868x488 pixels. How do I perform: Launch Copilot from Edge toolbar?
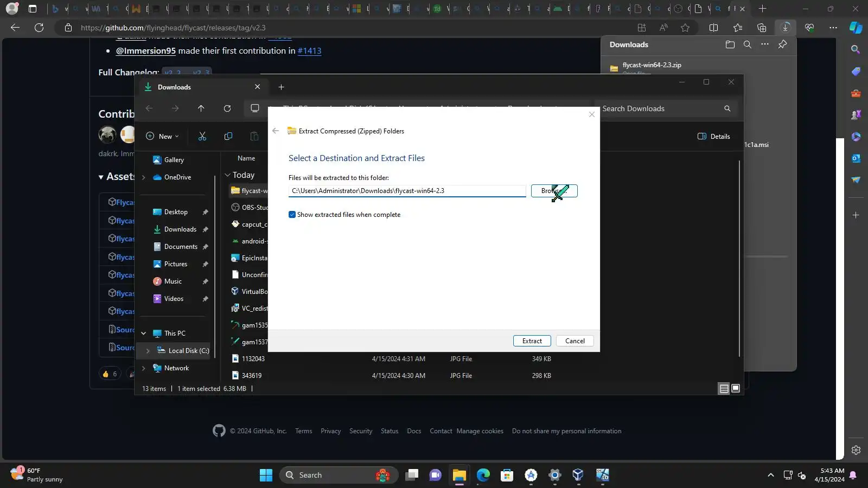(856, 27)
